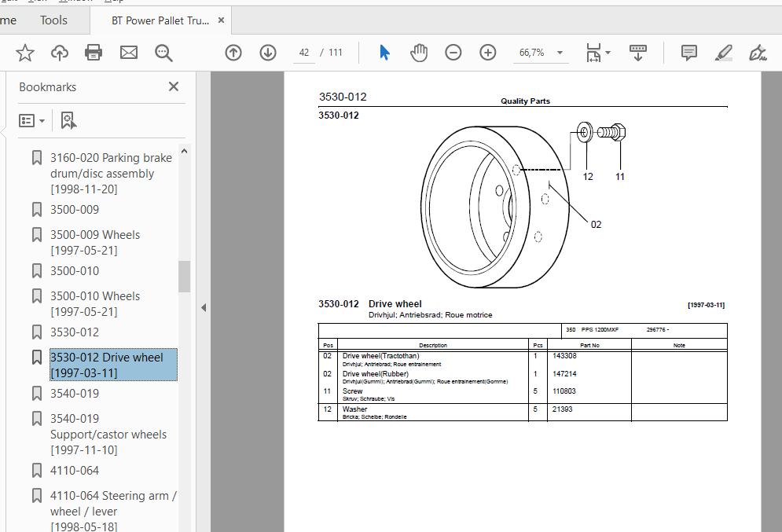Viewport: 782px width, 532px height.
Task: Click the star bookmark icon in toolbar
Action: pos(25,53)
